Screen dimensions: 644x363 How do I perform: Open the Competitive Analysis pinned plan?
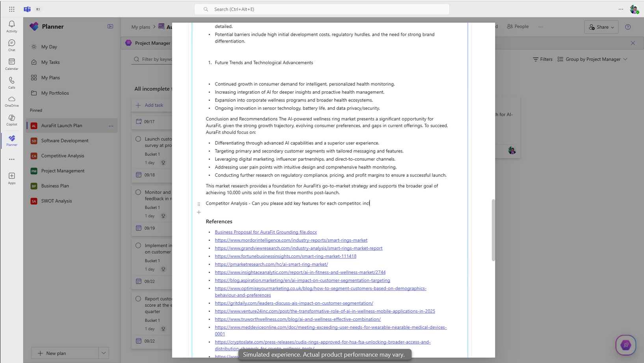tap(63, 156)
